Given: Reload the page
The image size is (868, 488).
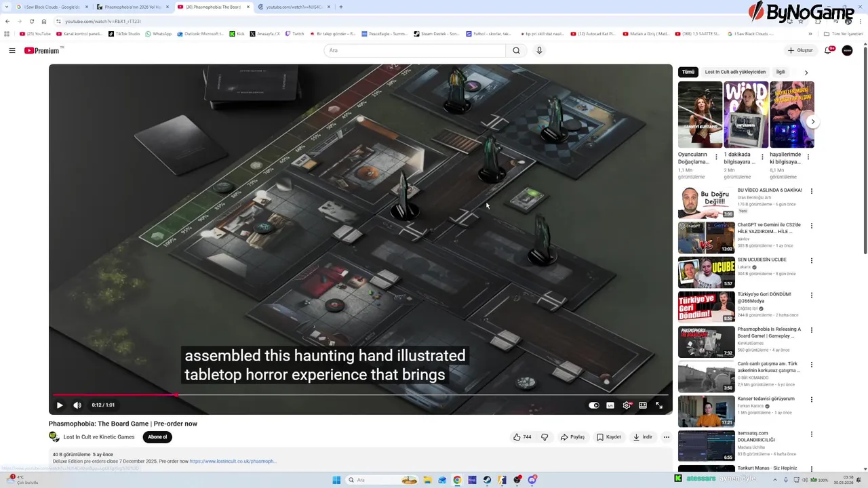Looking at the screenshot, I should [x=31, y=21].
